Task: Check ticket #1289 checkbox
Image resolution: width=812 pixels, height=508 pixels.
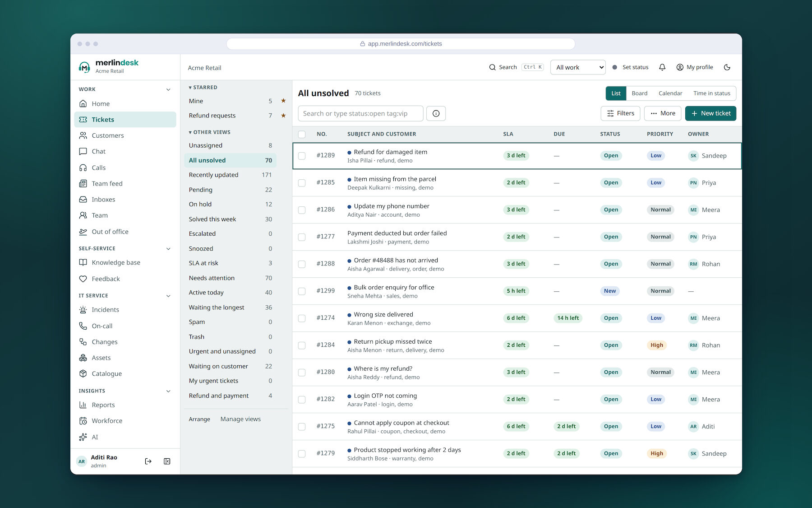Action: click(302, 156)
